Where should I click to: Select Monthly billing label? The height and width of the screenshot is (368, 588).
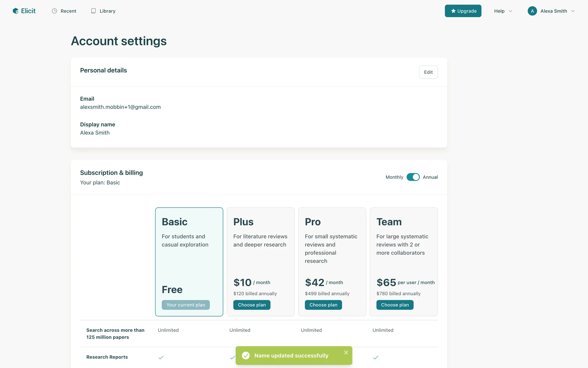click(x=394, y=177)
